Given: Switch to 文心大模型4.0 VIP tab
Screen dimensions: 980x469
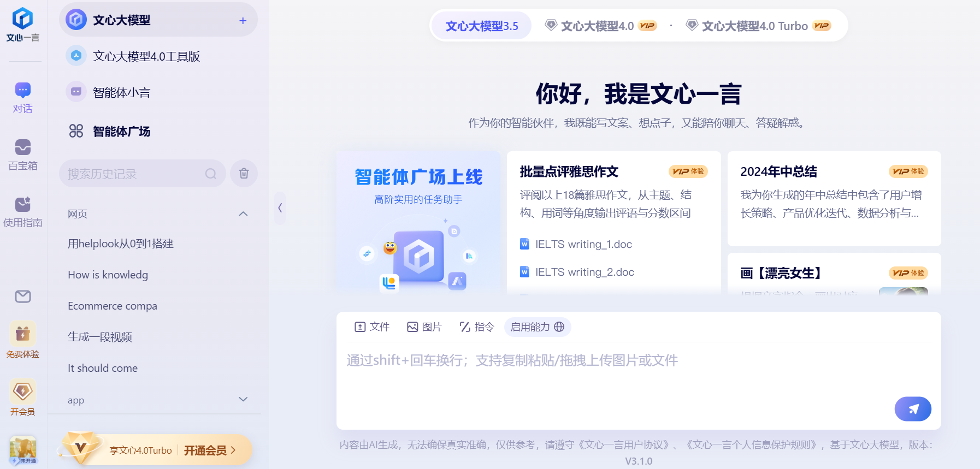Looking at the screenshot, I should (601, 26).
